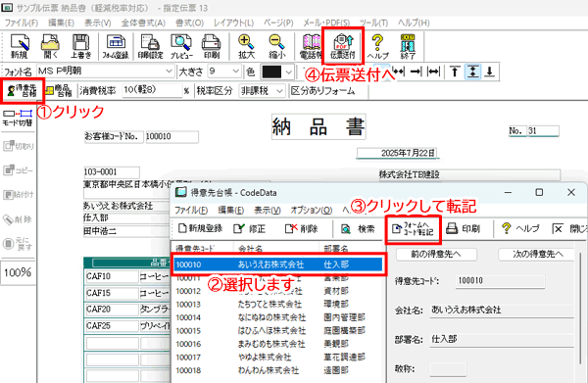Screen dimensions: 588x383
Task: Open the オプション(O) menu in 得意先台帳
Action: click(312, 210)
